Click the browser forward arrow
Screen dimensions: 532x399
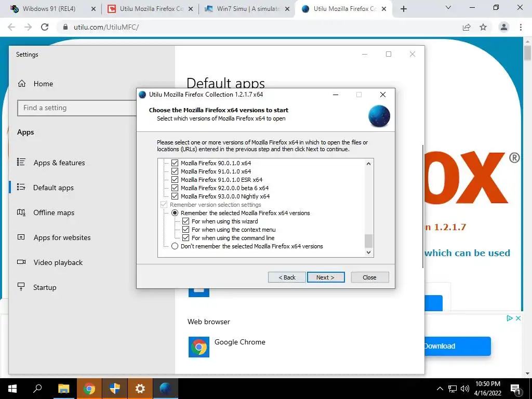28,27
